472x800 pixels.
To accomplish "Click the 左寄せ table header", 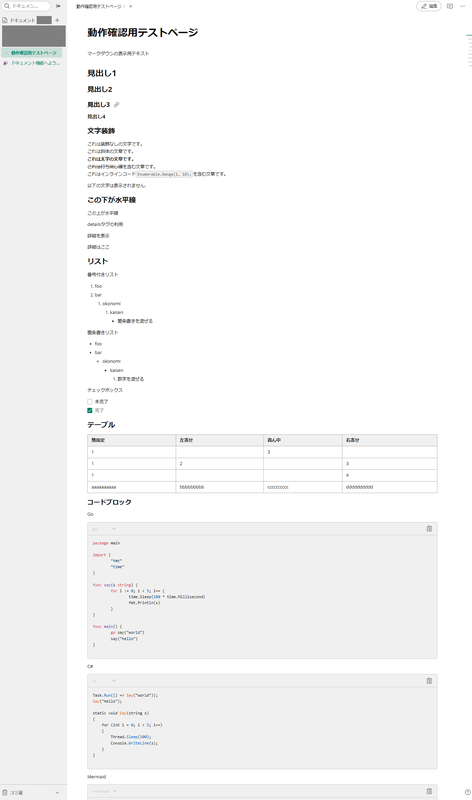I will tap(219, 440).
